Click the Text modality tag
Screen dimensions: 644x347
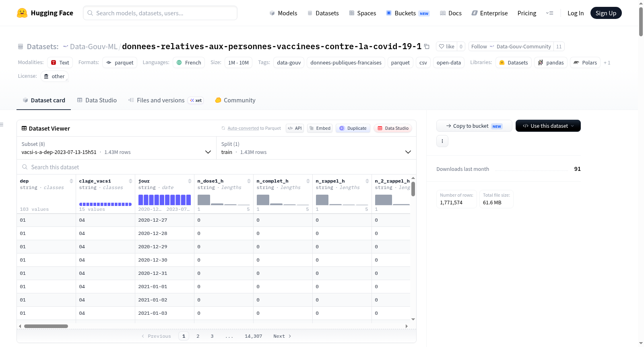[60, 62]
